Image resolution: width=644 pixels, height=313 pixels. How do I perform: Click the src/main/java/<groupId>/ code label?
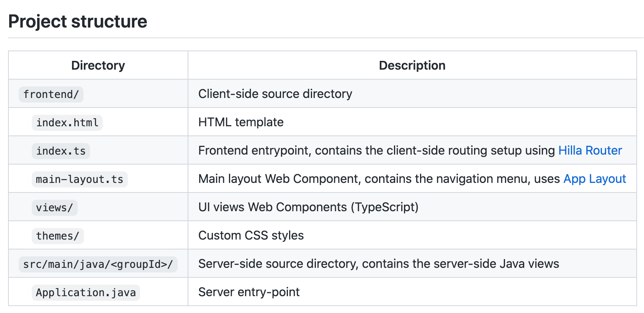click(x=98, y=264)
